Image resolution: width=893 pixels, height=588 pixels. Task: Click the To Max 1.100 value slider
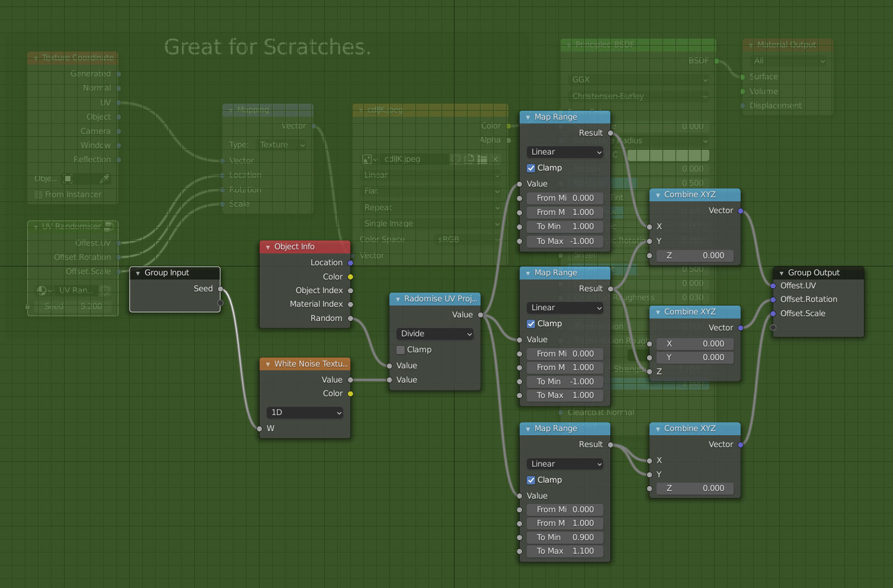(565, 551)
